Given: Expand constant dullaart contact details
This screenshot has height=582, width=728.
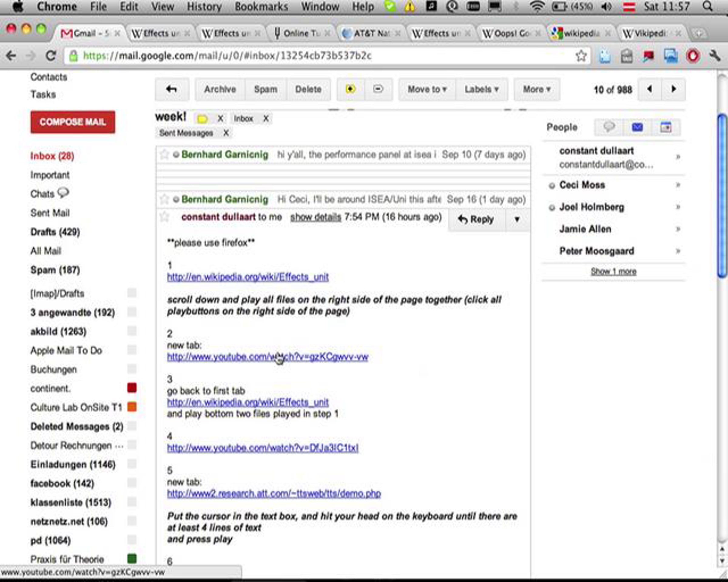Looking at the screenshot, I should point(678,157).
